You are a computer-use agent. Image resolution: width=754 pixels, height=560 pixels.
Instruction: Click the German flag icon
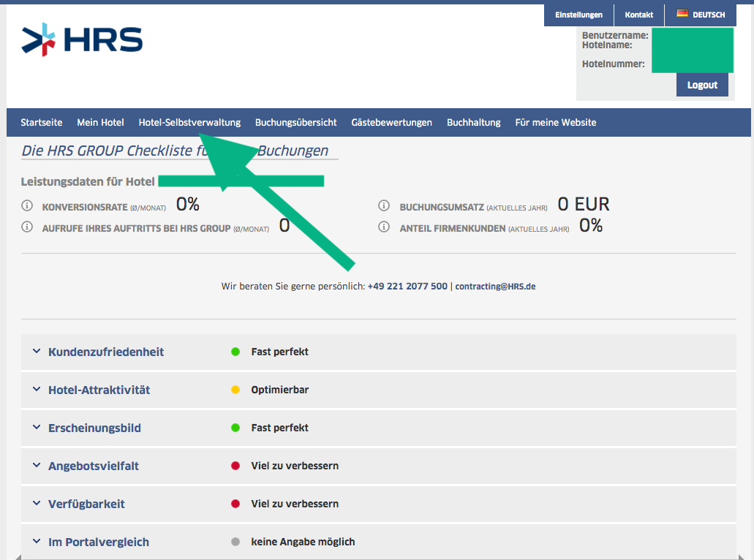point(682,13)
